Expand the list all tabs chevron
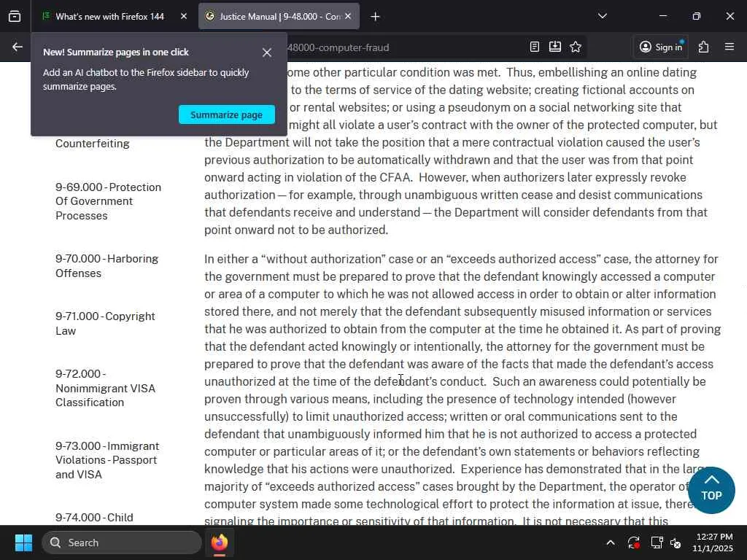747x560 pixels. coord(602,16)
